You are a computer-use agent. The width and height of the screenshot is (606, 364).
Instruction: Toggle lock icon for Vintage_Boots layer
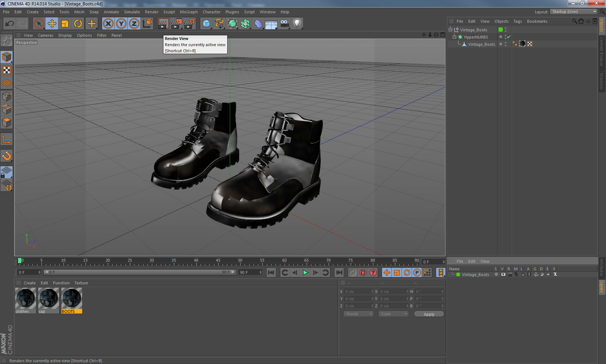coord(523,274)
